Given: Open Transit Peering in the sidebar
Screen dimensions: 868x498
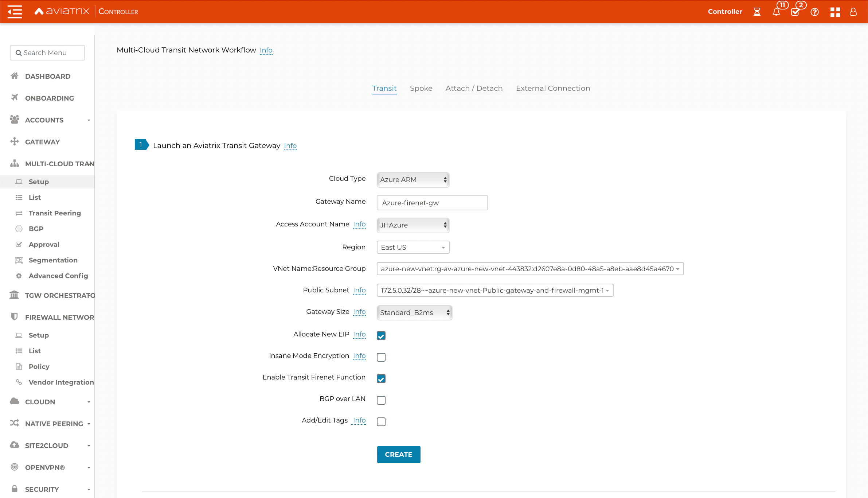Looking at the screenshot, I should 55,213.
